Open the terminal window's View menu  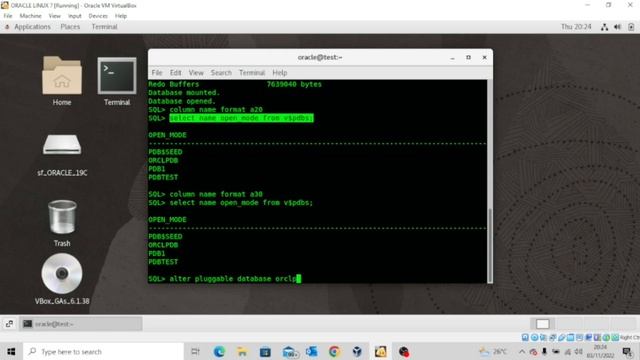click(x=196, y=73)
